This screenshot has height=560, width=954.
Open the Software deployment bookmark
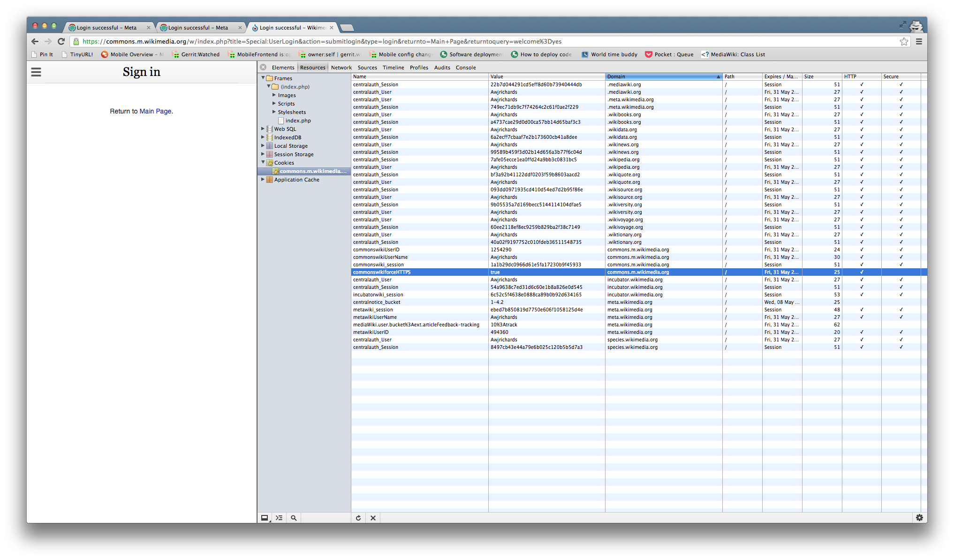[x=471, y=54]
